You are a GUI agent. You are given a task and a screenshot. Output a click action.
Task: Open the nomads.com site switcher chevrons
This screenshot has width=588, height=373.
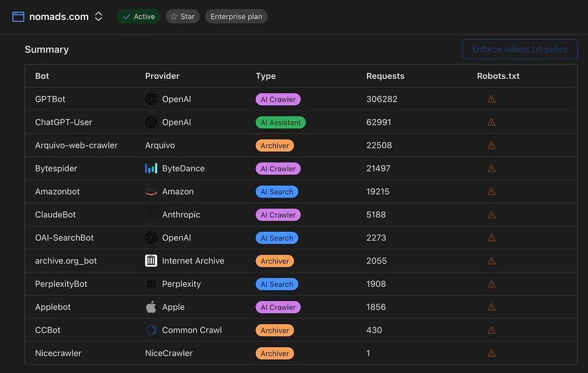coord(99,16)
